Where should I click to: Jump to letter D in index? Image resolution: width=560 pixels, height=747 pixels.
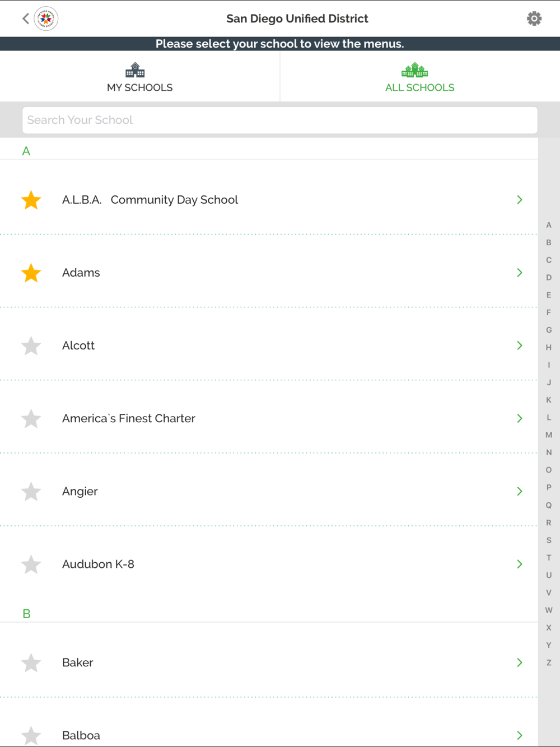click(549, 278)
